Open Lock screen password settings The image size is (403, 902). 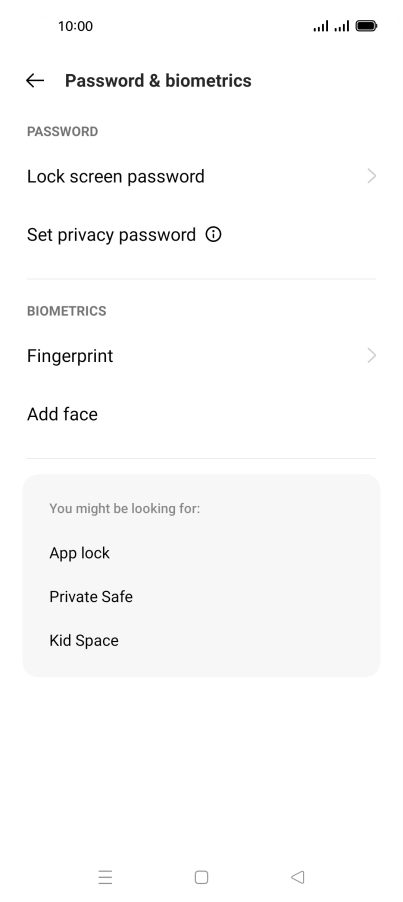(201, 176)
